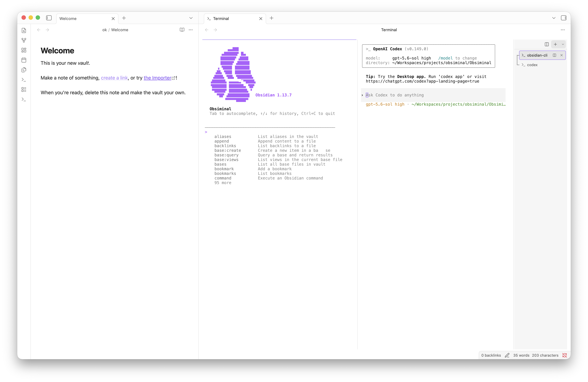The height and width of the screenshot is (382, 588).
Task: Toggle edit mode pencil in status bar
Action: (x=507, y=355)
